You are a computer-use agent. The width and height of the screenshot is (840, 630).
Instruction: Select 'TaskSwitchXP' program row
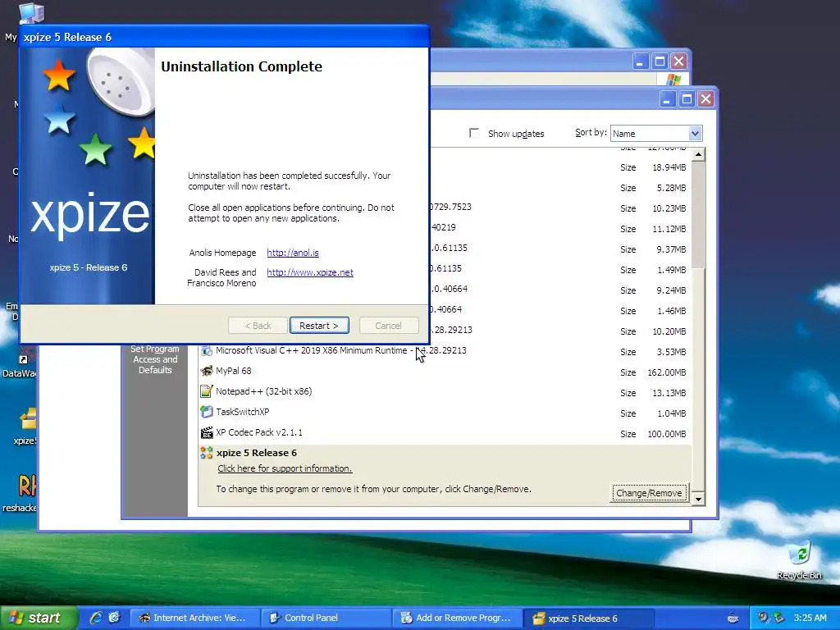(243, 412)
